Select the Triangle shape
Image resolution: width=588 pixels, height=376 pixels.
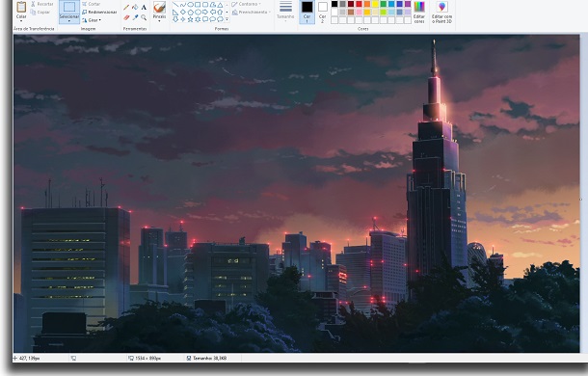[220, 5]
